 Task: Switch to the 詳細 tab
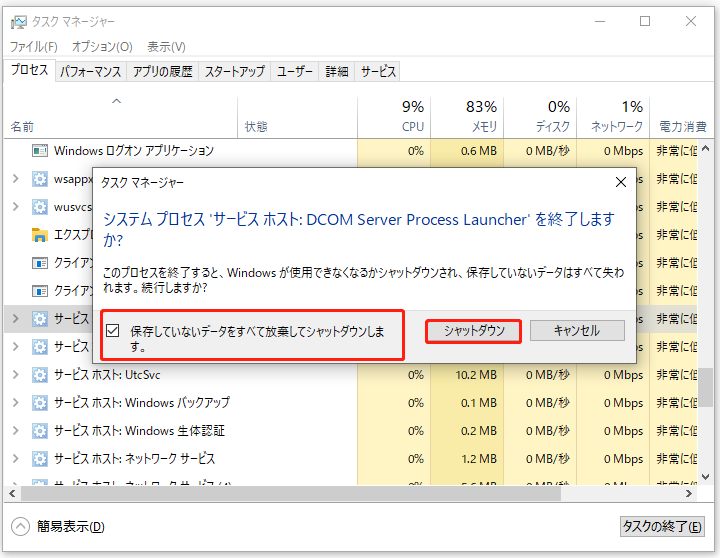[x=337, y=72]
